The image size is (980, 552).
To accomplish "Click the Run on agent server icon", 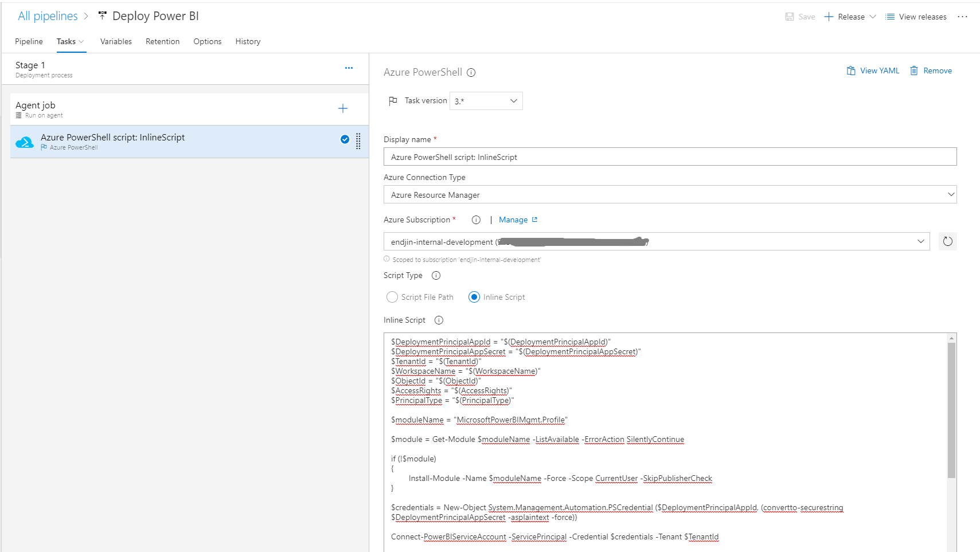I will click(x=19, y=115).
